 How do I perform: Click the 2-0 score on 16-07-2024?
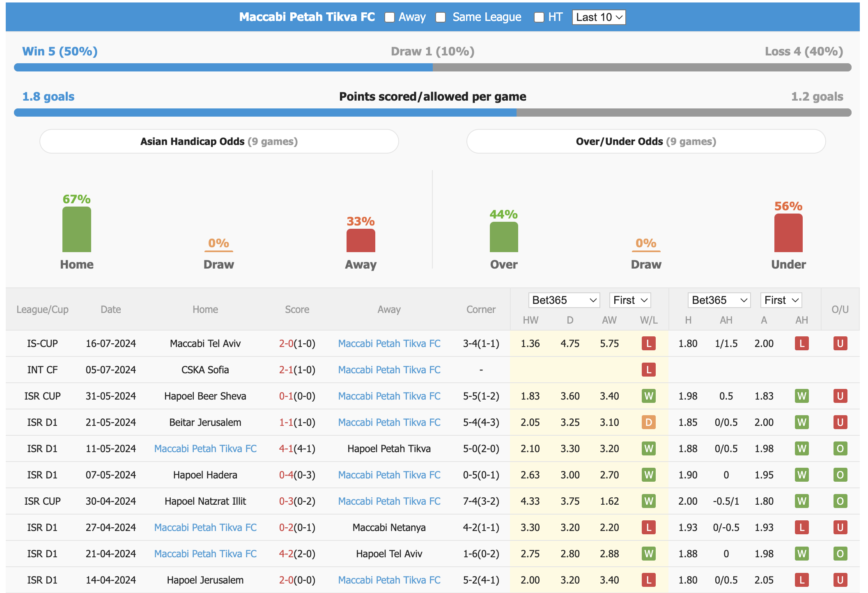(286, 343)
